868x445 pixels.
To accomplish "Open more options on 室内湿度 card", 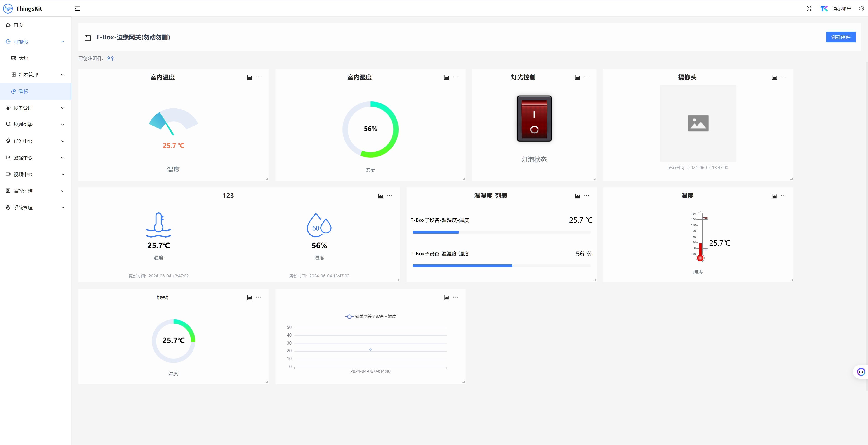I will (x=455, y=77).
